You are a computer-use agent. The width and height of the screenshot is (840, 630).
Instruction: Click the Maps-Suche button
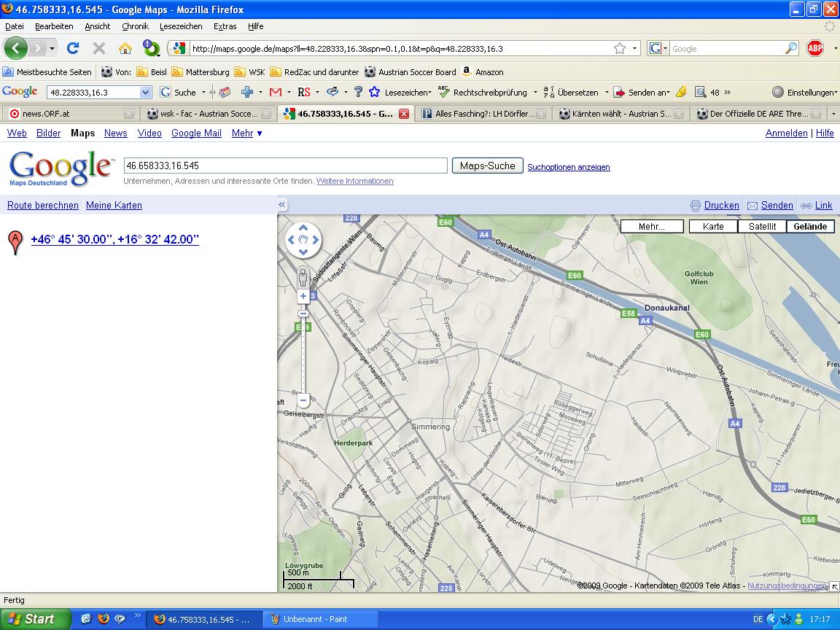(x=488, y=166)
